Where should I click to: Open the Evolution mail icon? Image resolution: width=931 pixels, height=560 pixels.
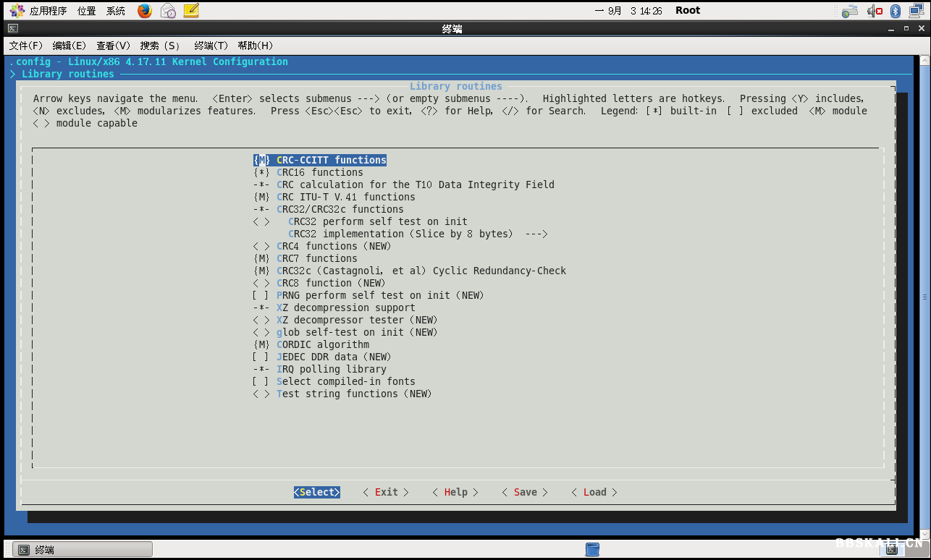167,10
